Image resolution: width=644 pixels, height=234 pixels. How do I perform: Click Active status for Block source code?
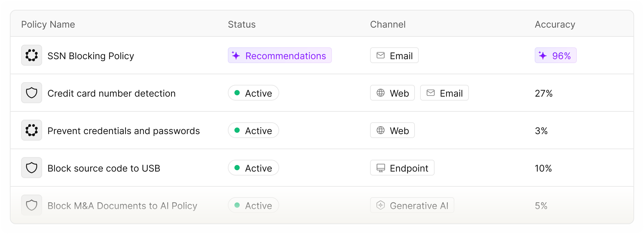pos(253,168)
